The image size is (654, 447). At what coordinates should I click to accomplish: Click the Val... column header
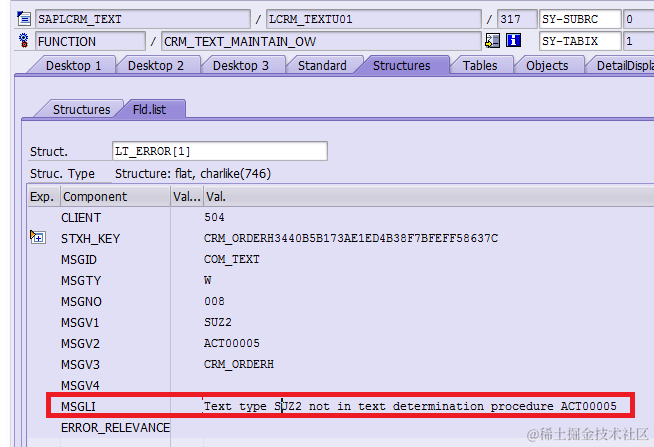187,196
